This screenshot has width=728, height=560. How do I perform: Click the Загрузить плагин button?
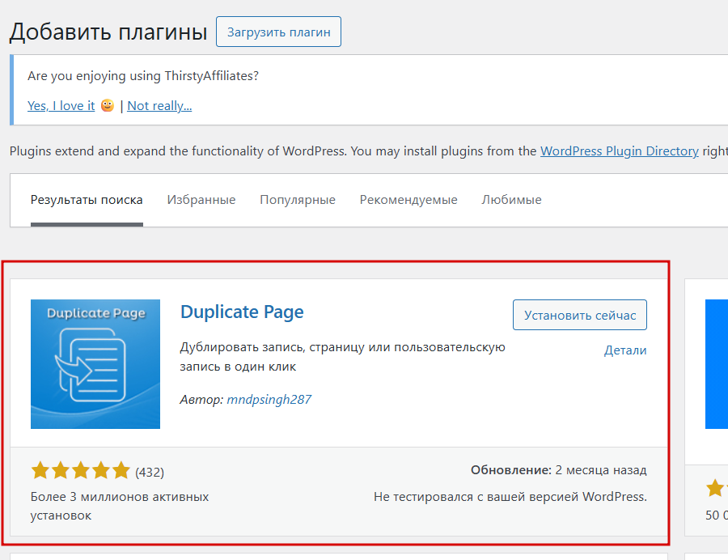[278, 32]
